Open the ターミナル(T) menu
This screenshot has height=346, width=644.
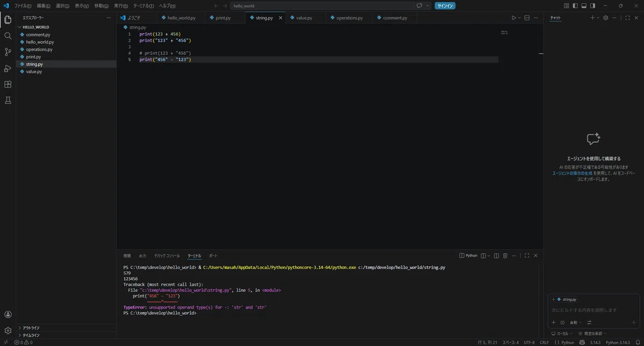[143, 6]
